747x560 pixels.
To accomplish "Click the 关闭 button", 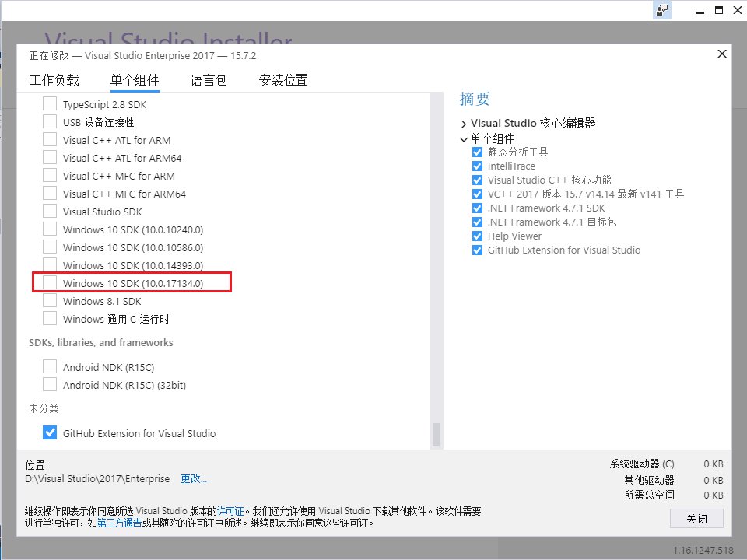I will coord(696,518).
